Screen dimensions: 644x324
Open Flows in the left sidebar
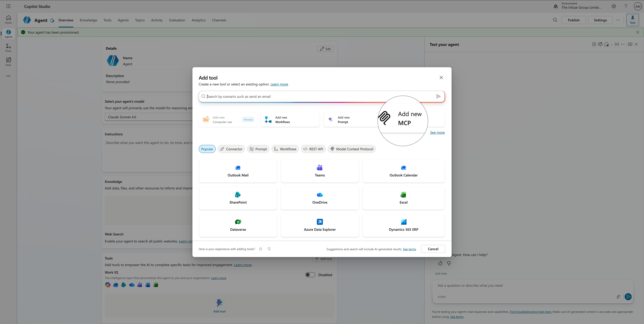8,48
